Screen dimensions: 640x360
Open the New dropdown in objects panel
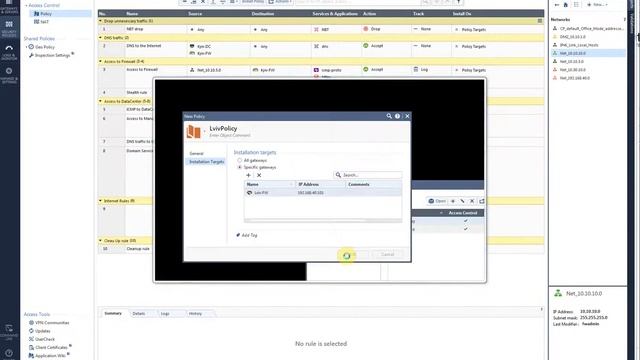(x=597, y=4)
